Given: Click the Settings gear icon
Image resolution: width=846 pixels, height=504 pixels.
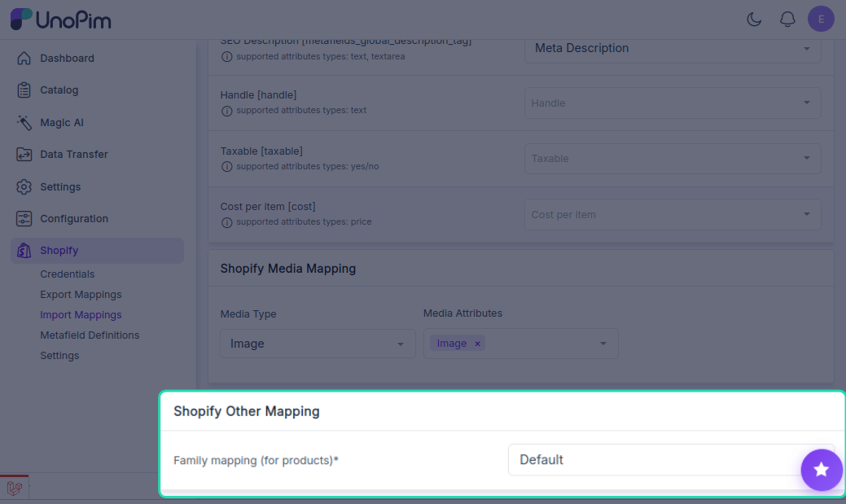Looking at the screenshot, I should click(24, 186).
